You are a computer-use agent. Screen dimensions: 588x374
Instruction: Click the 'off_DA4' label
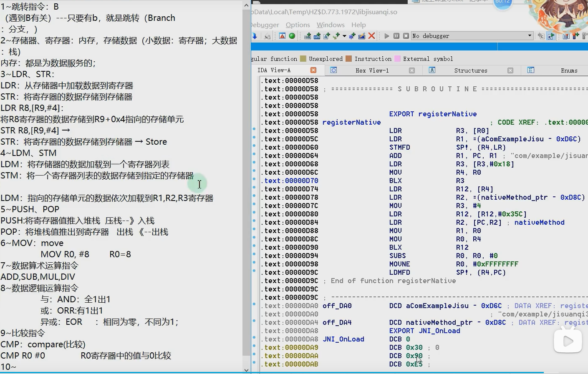pyautogui.click(x=337, y=322)
